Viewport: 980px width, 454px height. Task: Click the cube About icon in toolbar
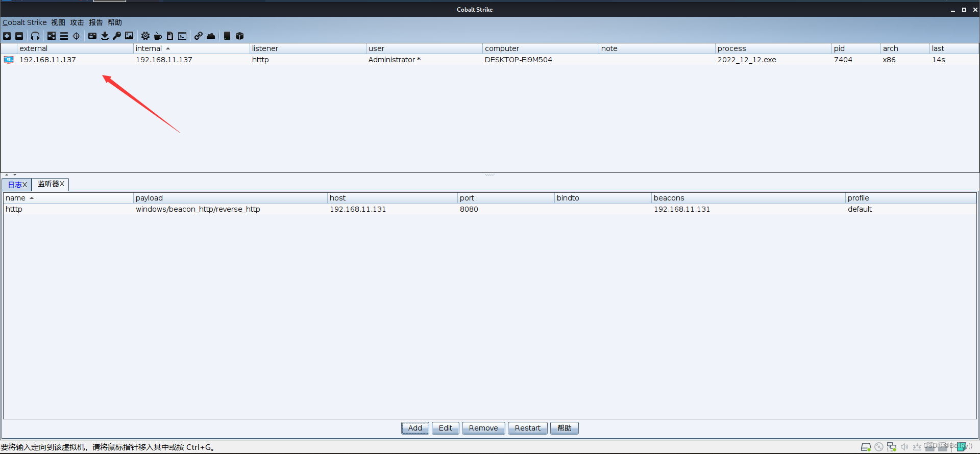coord(239,36)
